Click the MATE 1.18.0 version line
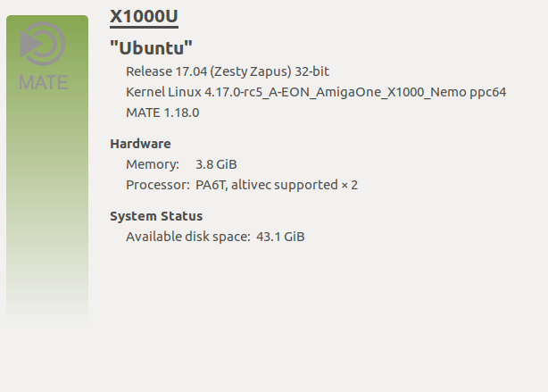This screenshot has height=392, width=548. tap(162, 113)
